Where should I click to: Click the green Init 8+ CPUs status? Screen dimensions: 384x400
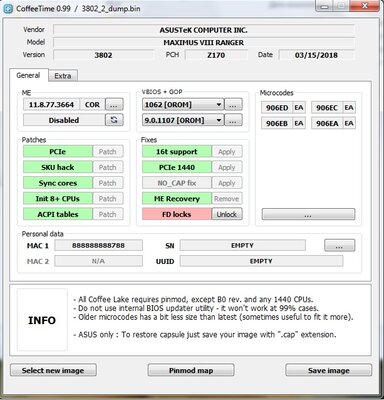point(58,199)
